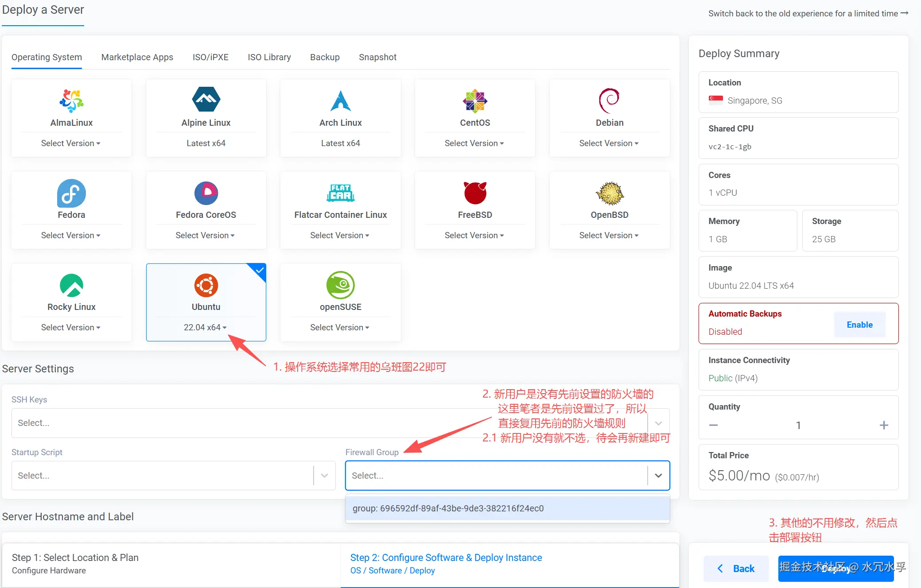Click the AlmaLinux logo icon
Screen dimensions: 921x588
point(71,101)
